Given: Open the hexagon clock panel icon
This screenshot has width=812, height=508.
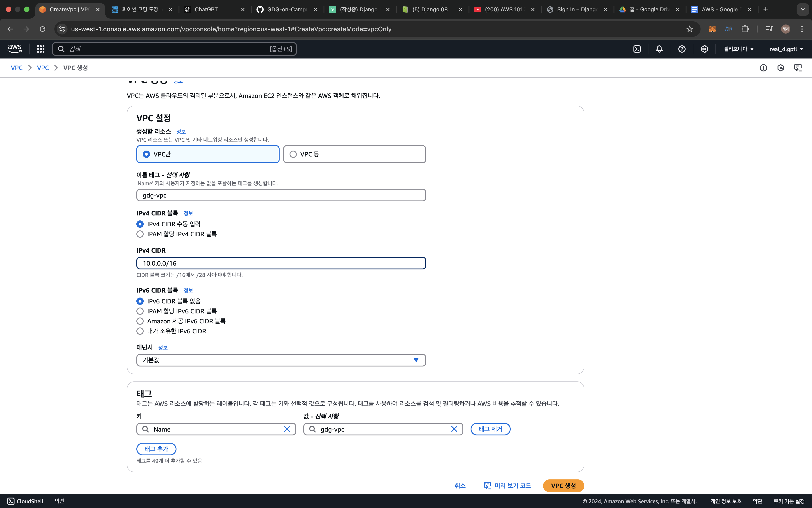Looking at the screenshot, I should tap(781, 68).
